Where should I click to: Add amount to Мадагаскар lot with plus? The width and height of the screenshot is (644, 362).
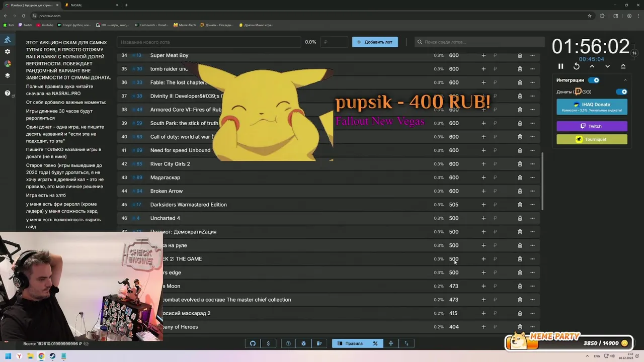pyautogui.click(x=484, y=177)
